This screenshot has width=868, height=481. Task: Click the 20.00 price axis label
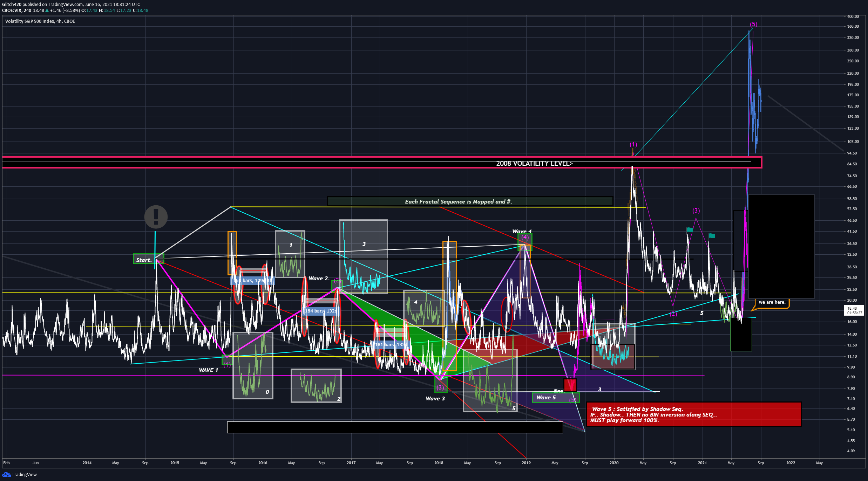point(852,300)
